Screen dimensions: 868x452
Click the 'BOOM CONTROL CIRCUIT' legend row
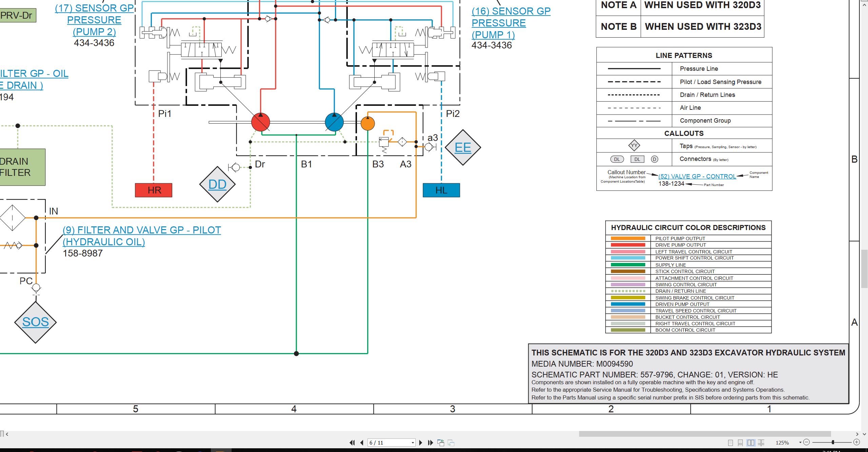[688, 330]
